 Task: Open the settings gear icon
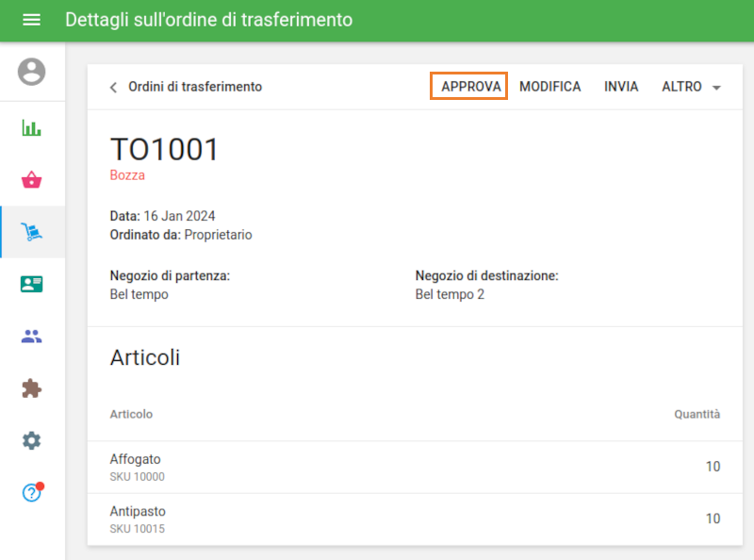(31, 440)
